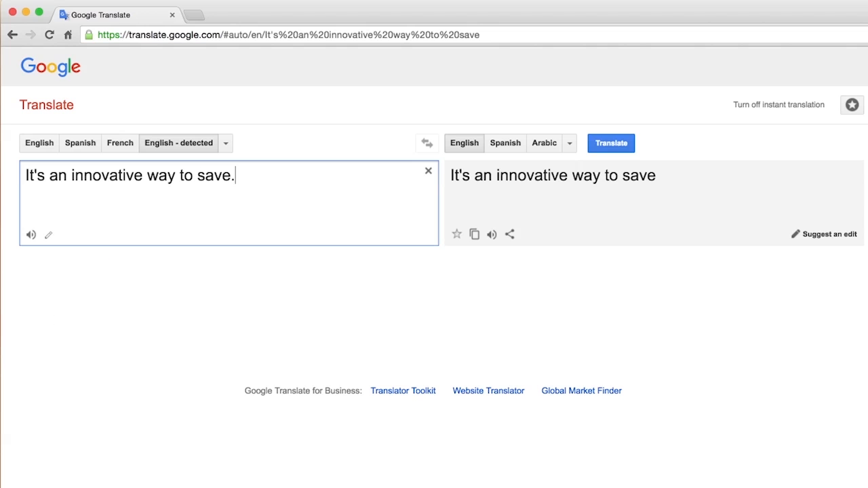
Task: Click the browser forward arrow
Action: coord(31,35)
